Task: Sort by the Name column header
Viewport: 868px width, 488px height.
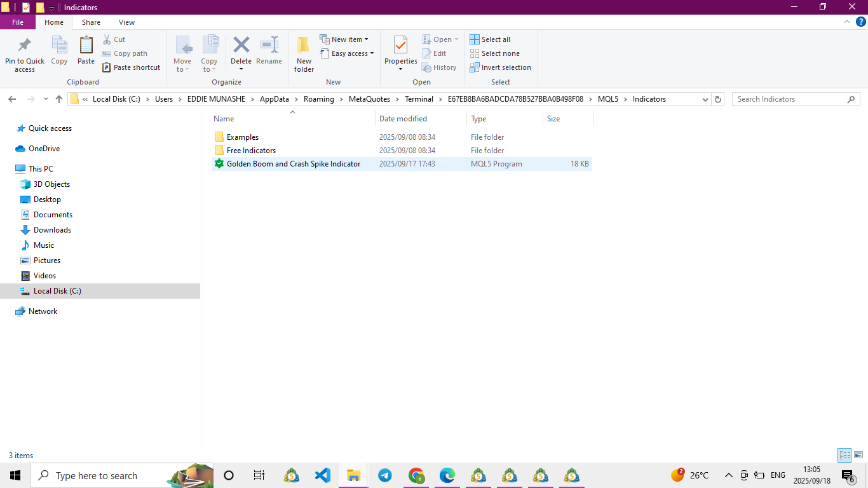Action: 292,119
